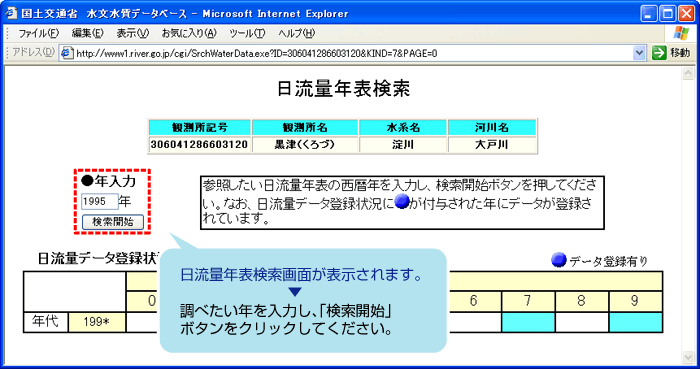Click the year input field showing 1995

[100, 202]
